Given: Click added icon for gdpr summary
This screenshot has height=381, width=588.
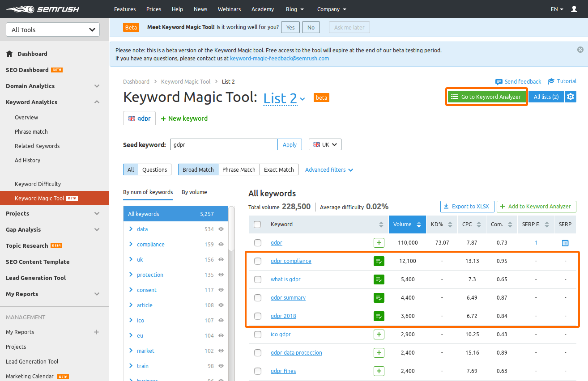Looking at the screenshot, I should pyautogui.click(x=379, y=298).
